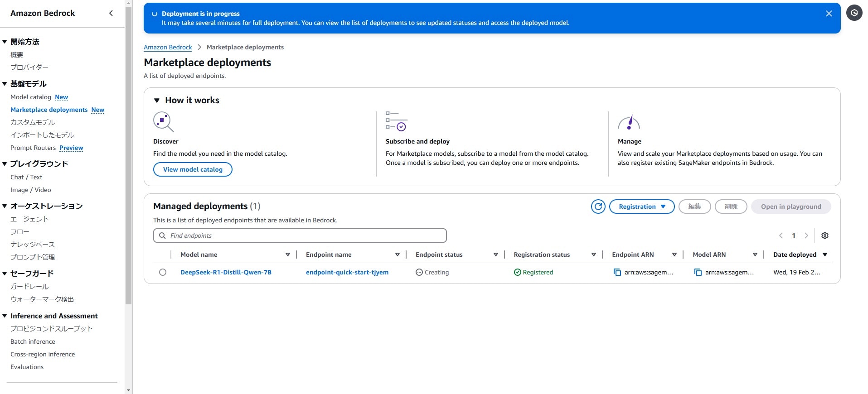Open Endpoint name column sort arrow
This screenshot has height=394, width=868.
point(398,255)
